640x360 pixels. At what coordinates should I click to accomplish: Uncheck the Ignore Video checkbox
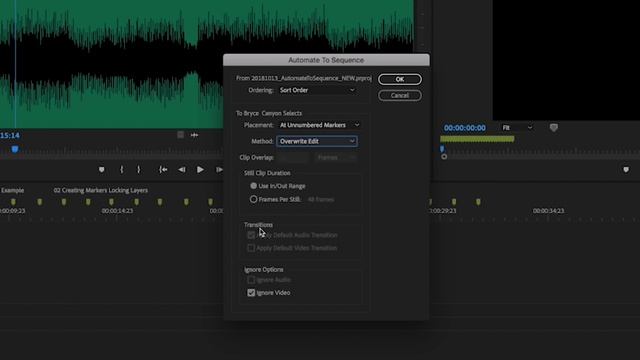coord(251,293)
